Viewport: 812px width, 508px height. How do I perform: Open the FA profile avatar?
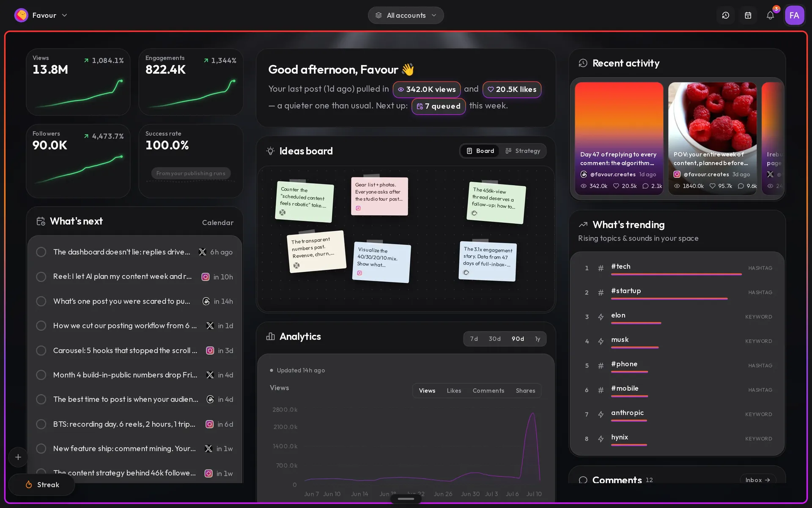pos(794,15)
